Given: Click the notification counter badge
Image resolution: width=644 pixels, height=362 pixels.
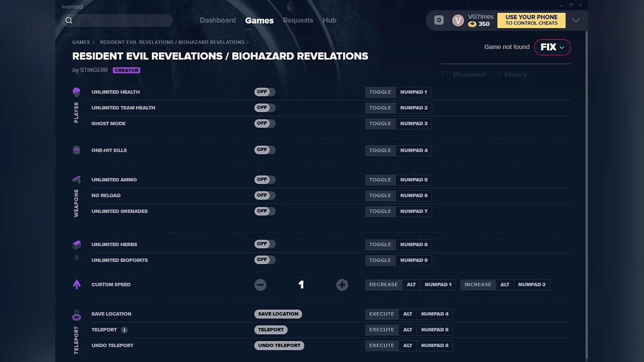Looking at the screenshot, I should tap(439, 20).
